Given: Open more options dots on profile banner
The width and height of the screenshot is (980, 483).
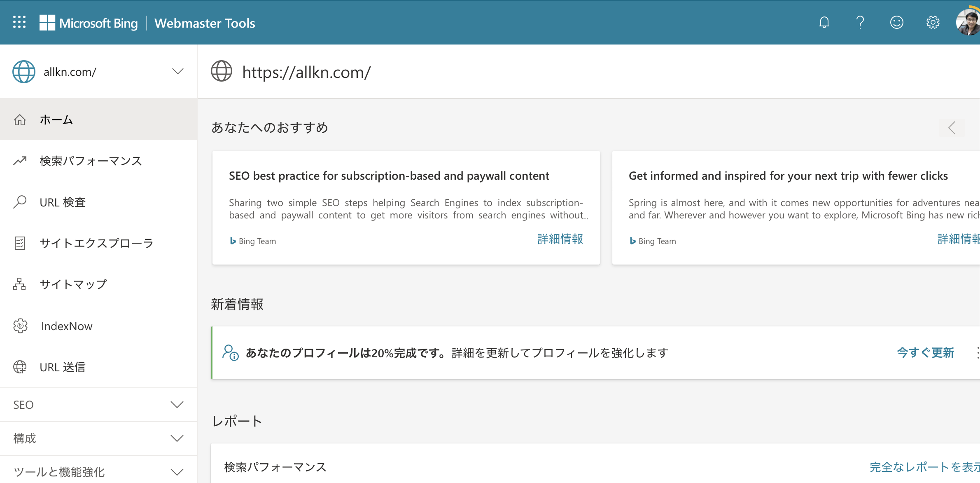Looking at the screenshot, I should 978,353.
